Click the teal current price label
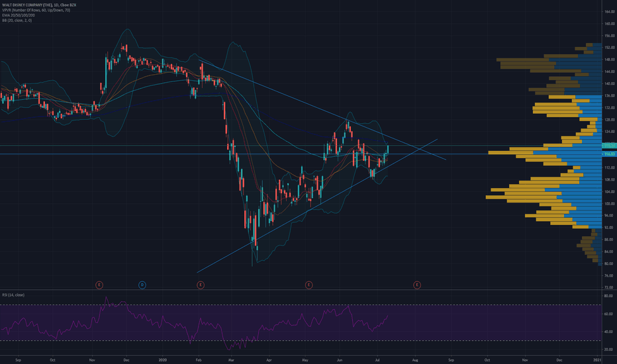The width and height of the screenshot is (617, 364). coord(609,146)
